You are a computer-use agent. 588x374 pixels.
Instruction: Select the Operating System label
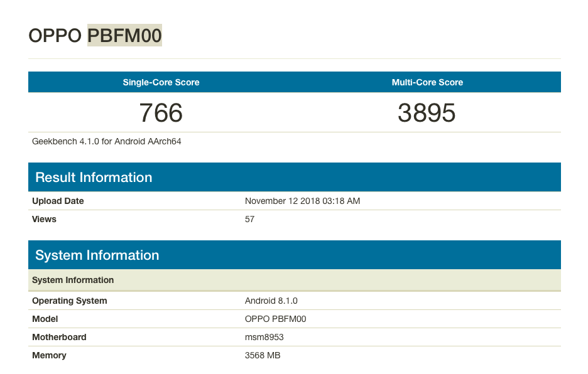tap(69, 301)
